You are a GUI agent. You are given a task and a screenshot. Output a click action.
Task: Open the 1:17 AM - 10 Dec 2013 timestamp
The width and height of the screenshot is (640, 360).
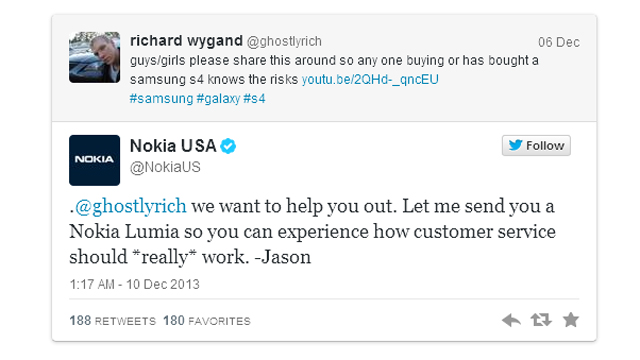tap(135, 284)
